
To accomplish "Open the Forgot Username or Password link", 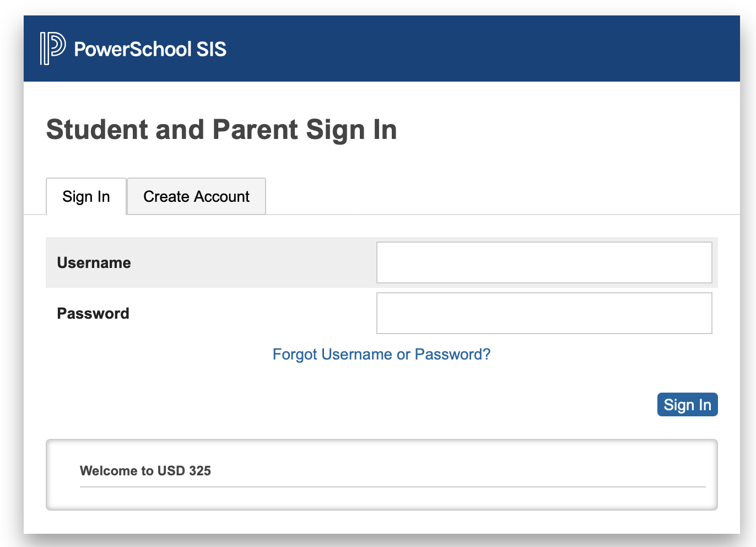I will point(381,354).
